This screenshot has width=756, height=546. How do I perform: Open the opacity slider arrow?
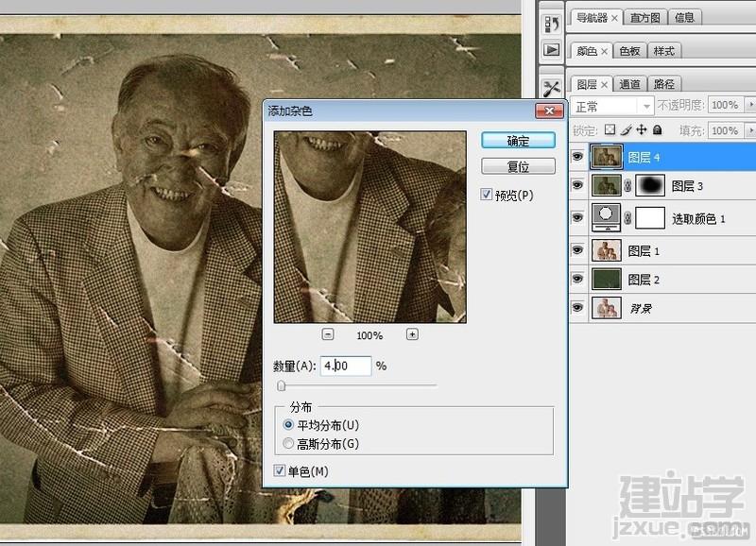pyautogui.click(x=750, y=105)
